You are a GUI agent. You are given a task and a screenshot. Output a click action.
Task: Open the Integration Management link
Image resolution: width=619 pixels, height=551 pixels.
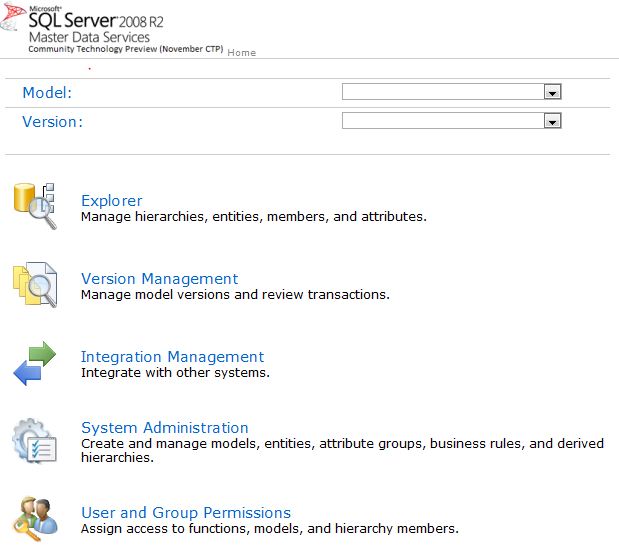coord(172,357)
